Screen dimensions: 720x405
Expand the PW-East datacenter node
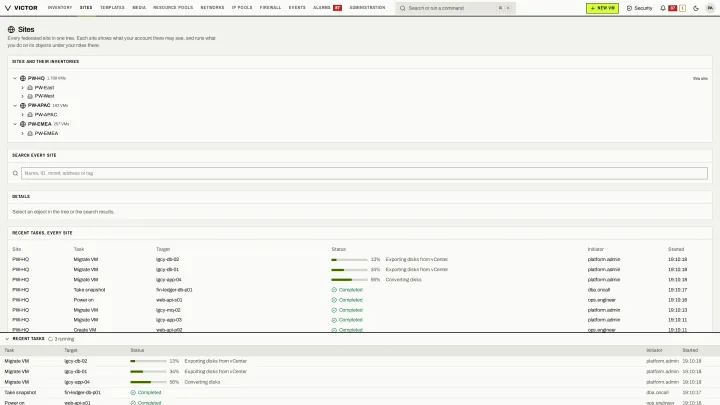22,88
